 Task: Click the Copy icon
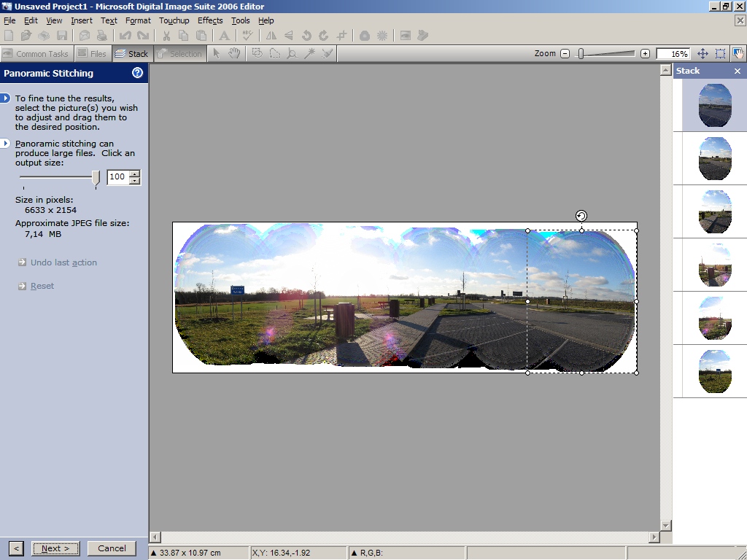tap(183, 36)
